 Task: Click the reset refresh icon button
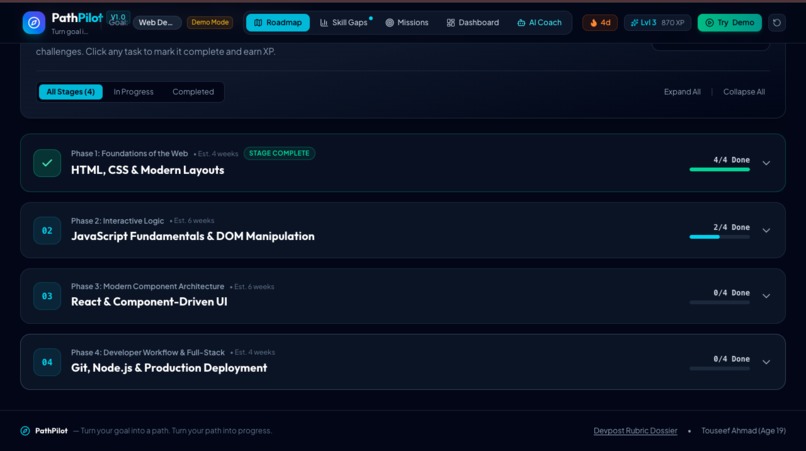tap(777, 23)
